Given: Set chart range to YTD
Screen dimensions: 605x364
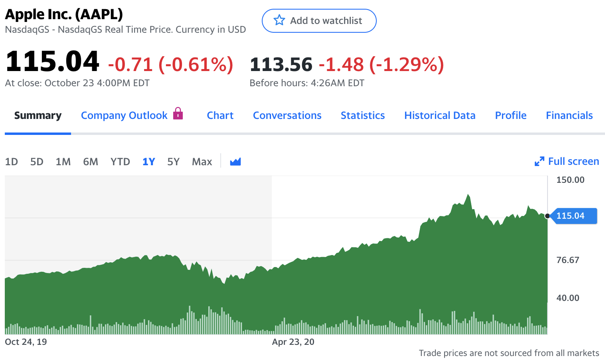Looking at the screenshot, I should click(120, 162).
